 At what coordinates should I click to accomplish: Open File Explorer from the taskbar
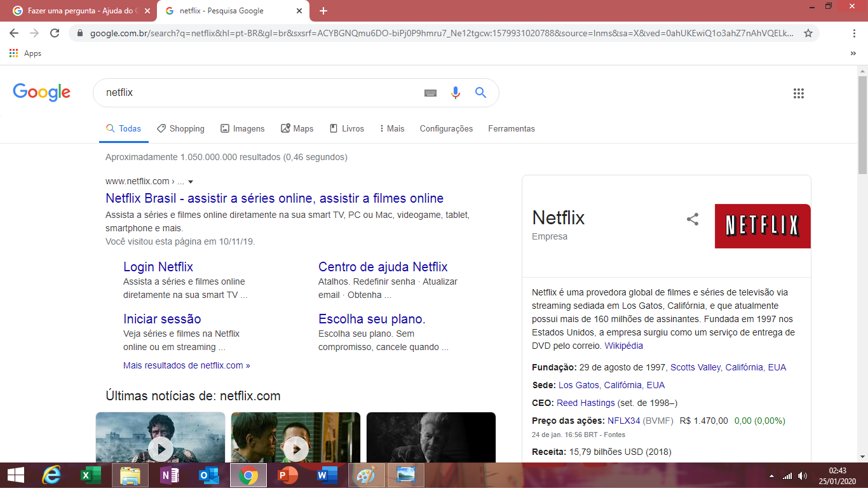(130, 475)
